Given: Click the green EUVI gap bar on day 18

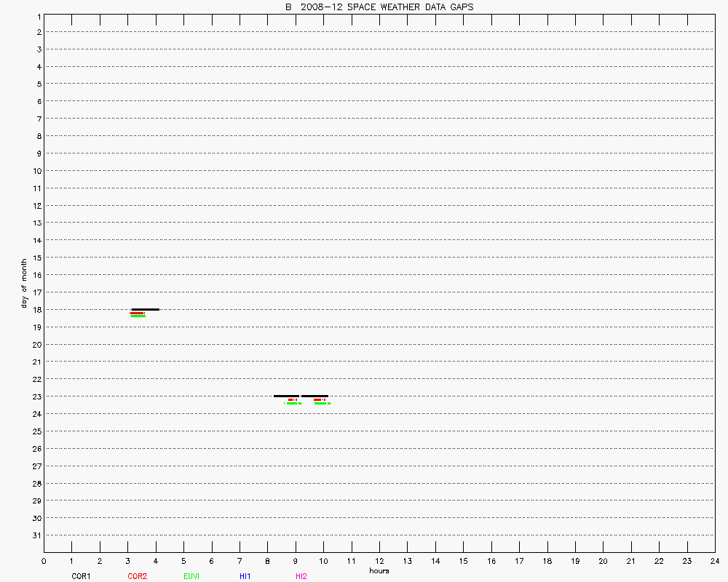Looking at the screenshot, I should coord(138,316).
